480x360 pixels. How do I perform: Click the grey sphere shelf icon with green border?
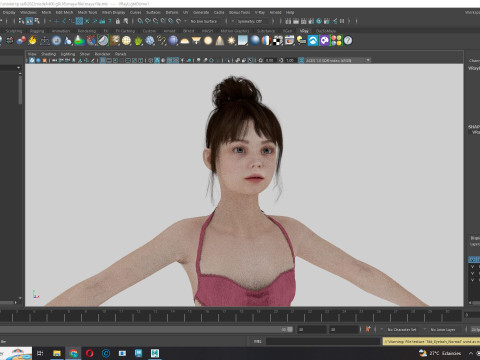(x=103, y=41)
